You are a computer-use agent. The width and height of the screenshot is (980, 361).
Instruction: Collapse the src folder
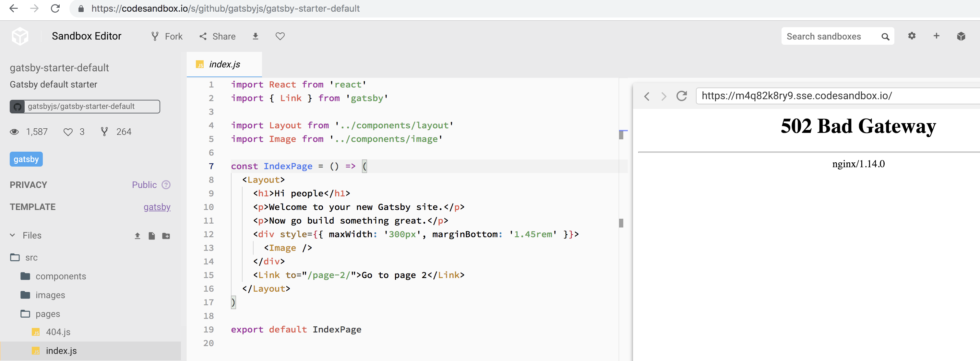(15, 258)
